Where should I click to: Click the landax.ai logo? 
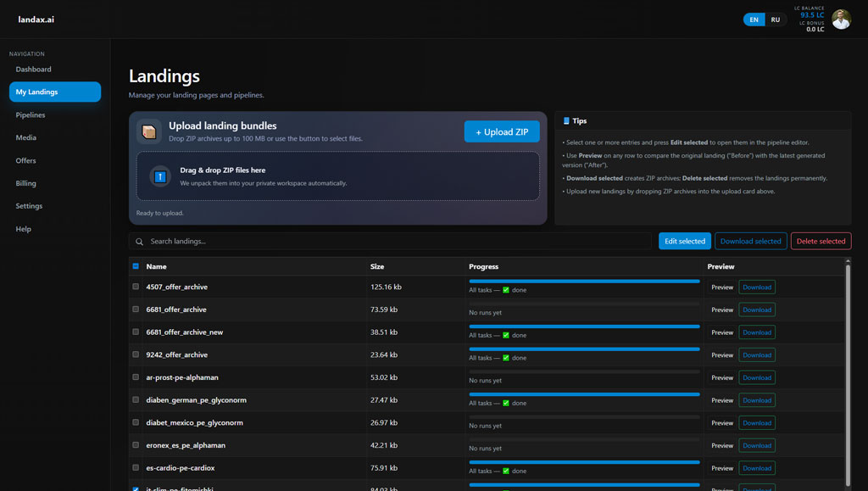click(36, 20)
